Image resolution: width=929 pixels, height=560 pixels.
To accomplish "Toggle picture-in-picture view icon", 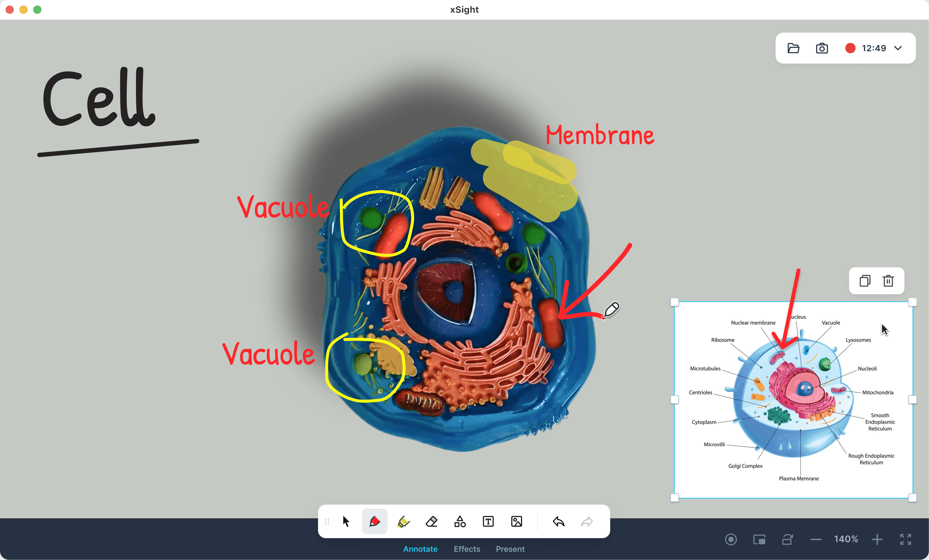I will point(759,539).
